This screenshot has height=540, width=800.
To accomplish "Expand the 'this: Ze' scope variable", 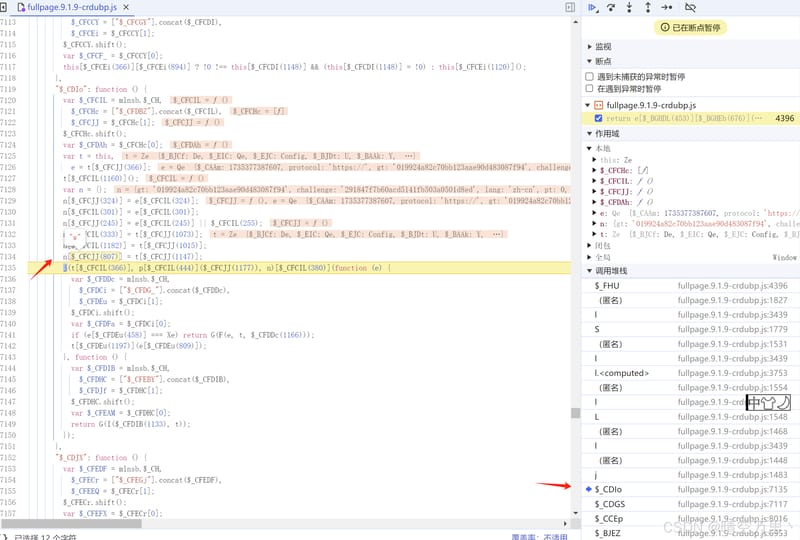I will point(594,160).
